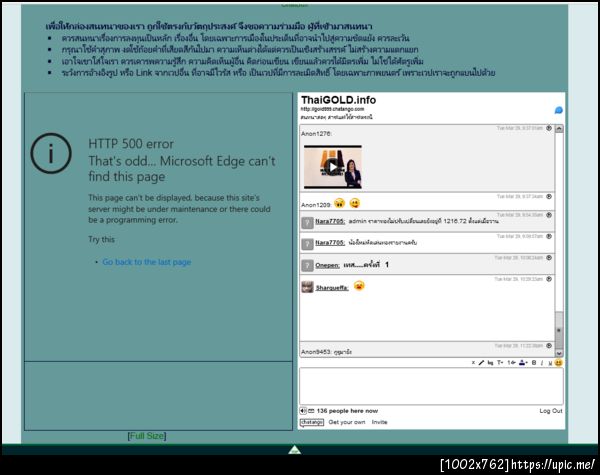Screen dimensions: 600x475
Task: Click the info circle icon of HTTP 500 error
Action: [x=51, y=153]
